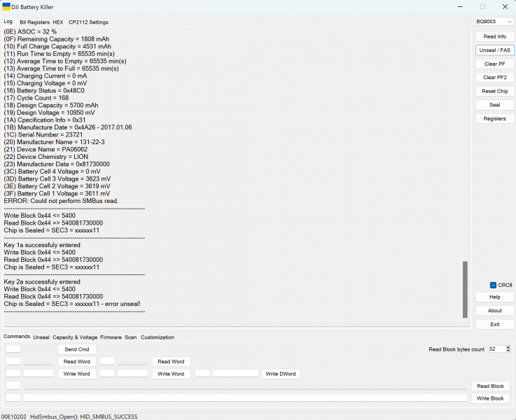
Task: Click the first Write Word button
Action: tap(77, 374)
